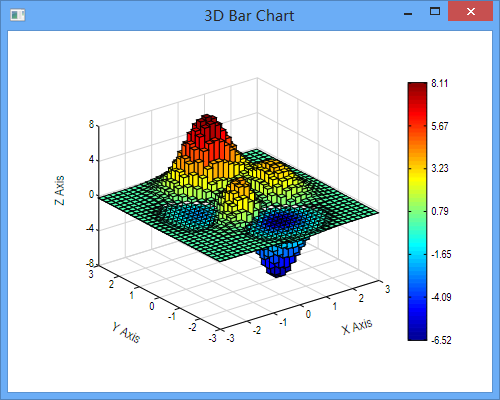Click the 0.79 colorbar tick label
The width and height of the screenshot is (500, 400).
tap(440, 211)
